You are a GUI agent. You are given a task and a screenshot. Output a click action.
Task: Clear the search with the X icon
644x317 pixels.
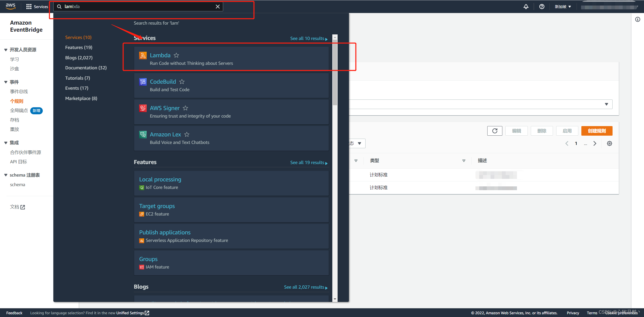coord(218,7)
